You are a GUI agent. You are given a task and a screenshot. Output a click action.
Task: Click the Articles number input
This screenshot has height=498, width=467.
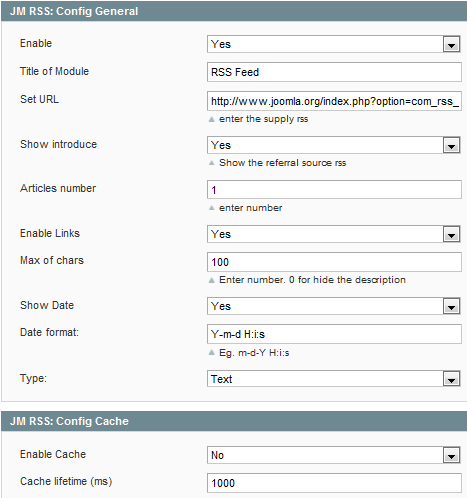click(334, 190)
